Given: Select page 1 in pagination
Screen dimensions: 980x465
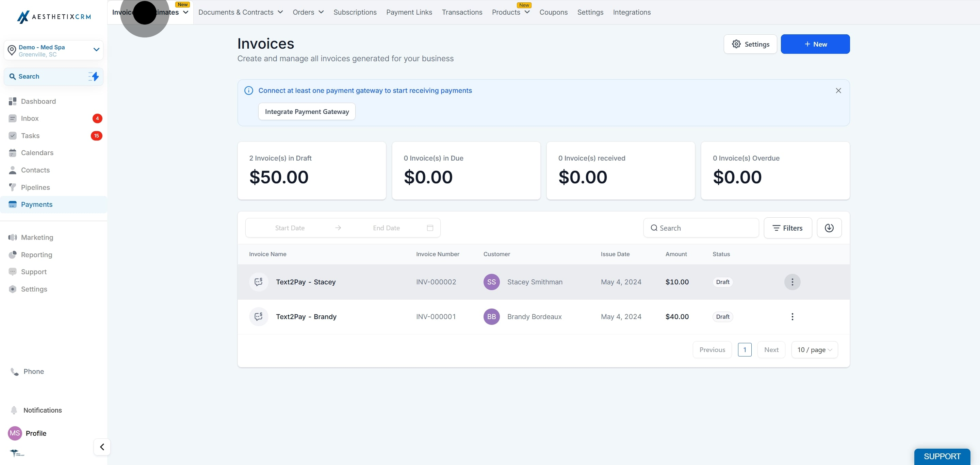Looking at the screenshot, I should pyautogui.click(x=745, y=350).
